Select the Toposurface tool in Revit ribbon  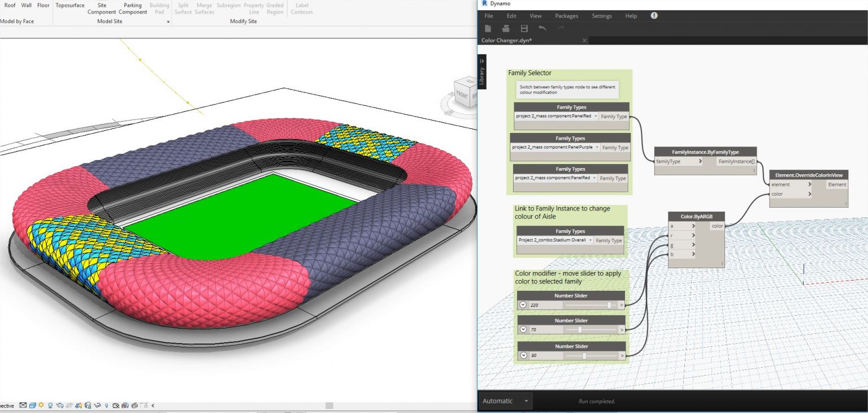pos(70,5)
